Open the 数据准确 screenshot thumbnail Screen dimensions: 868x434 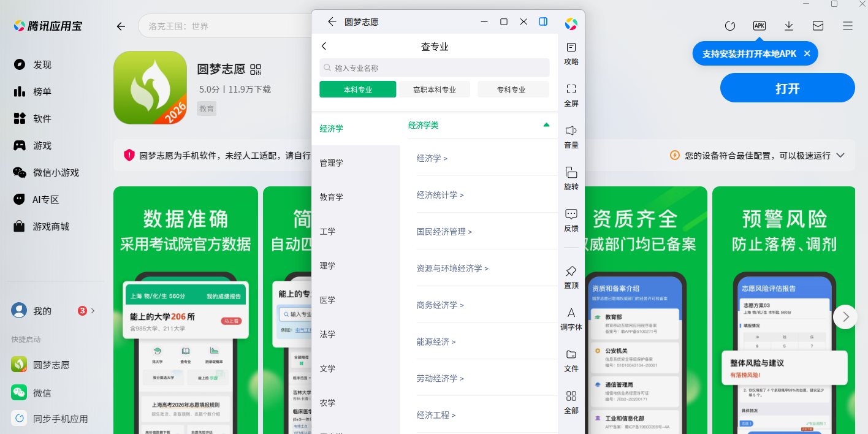[186, 310]
